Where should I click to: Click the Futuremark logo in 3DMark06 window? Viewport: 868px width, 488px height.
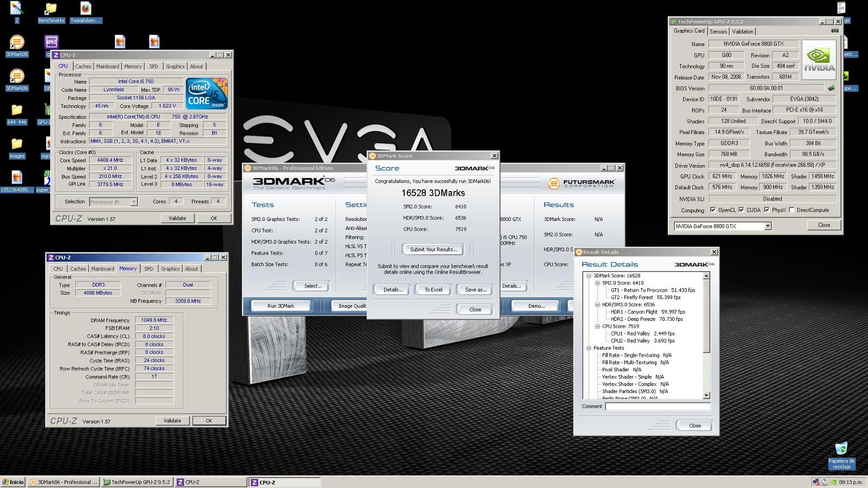click(582, 183)
